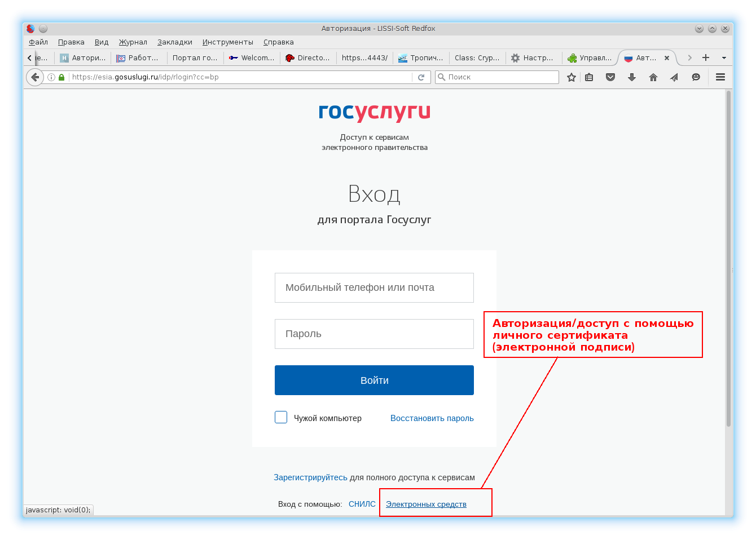This screenshot has height=540, width=756.
Task: Switch to the Настр... tab
Action: [x=533, y=57]
